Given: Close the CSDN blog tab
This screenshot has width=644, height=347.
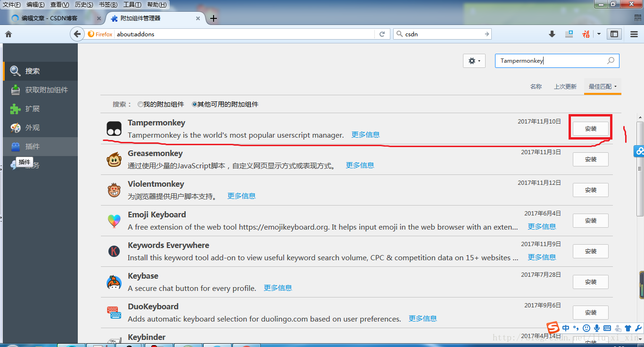Looking at the screenshot, I should pos(99,18).
